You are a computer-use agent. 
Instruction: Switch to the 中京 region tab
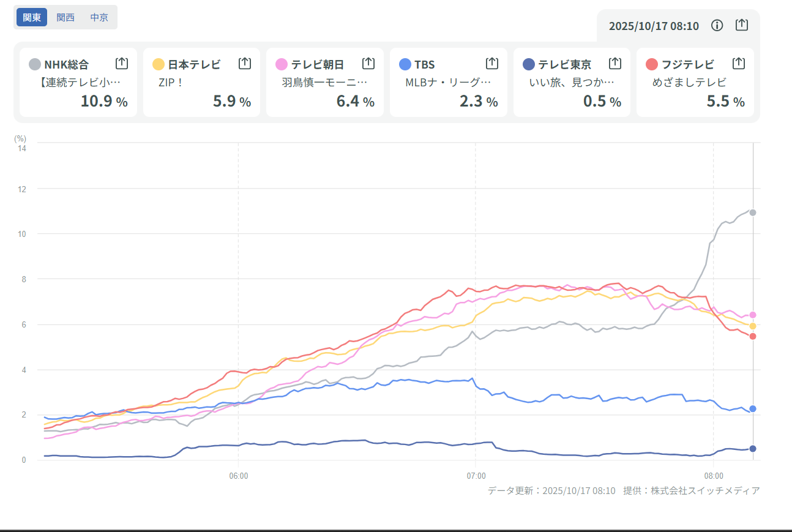(x=99, y=17)
